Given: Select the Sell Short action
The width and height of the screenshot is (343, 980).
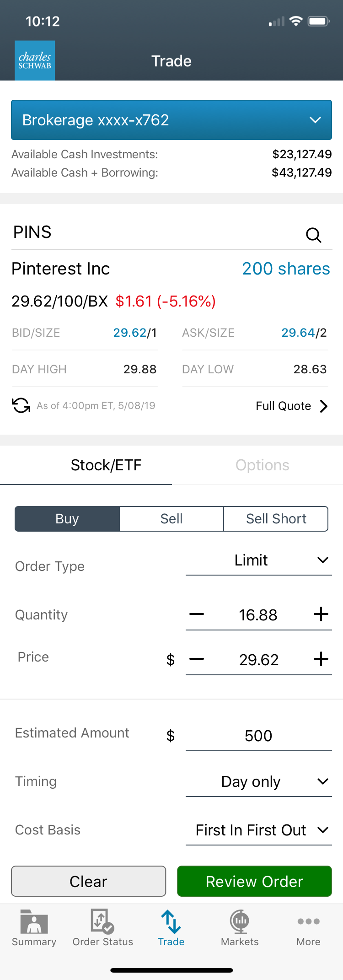Looking at the screenshot, I should 276,519.
